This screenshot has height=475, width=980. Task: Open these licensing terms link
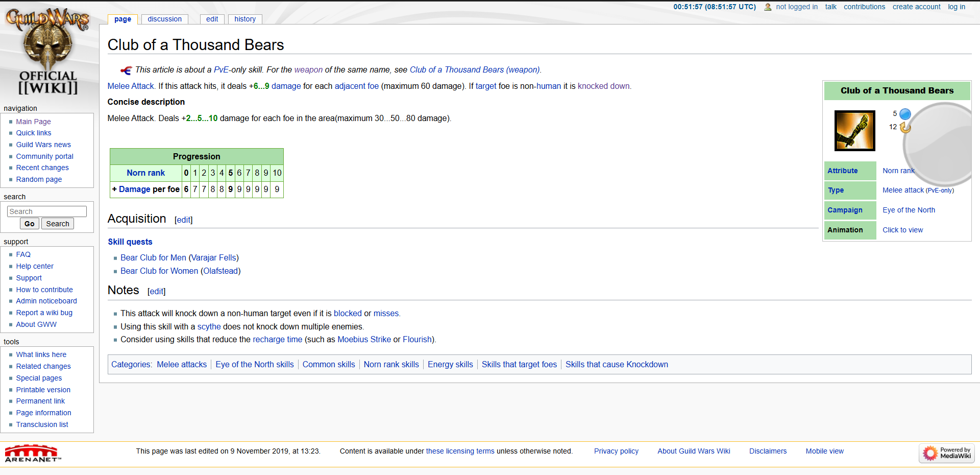460,451
